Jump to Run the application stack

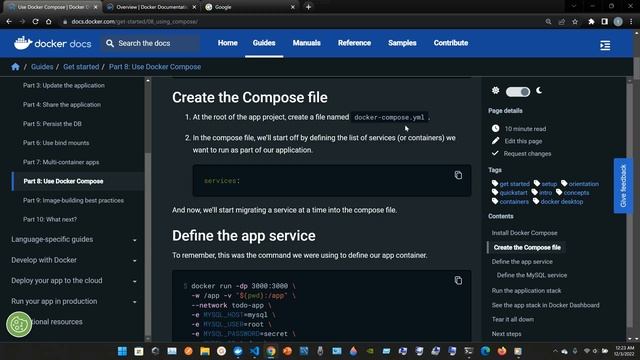click(526, 291)
